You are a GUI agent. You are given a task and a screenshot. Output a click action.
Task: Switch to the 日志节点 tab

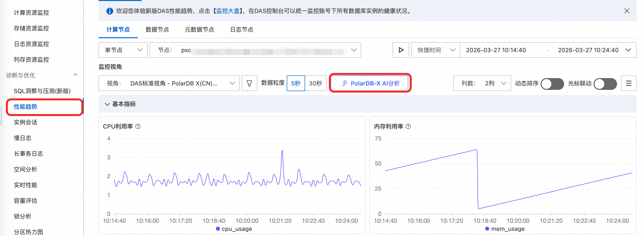(242, 29)
